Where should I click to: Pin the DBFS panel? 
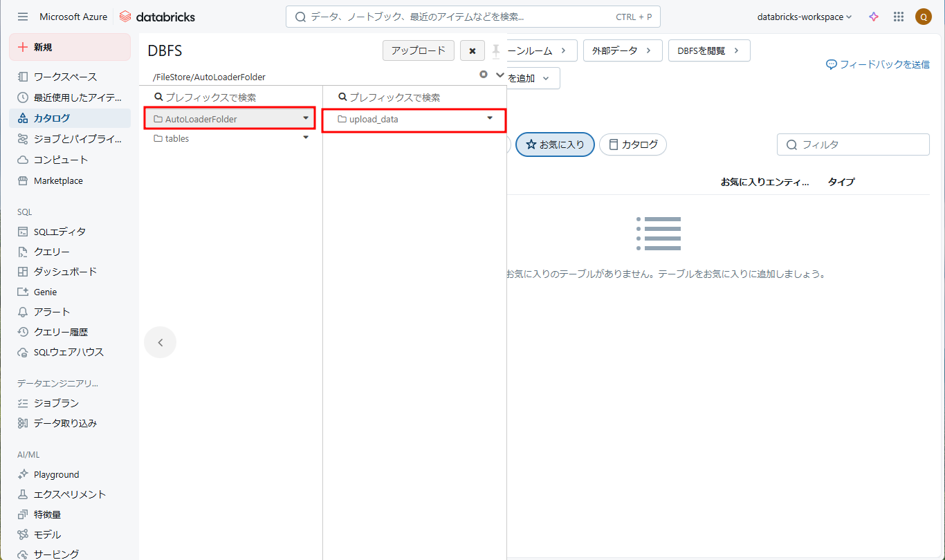coord(495,51)
